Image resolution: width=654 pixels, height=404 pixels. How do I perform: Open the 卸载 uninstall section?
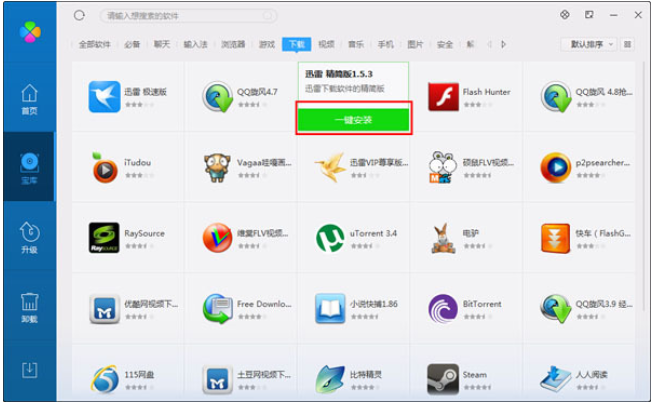pyautogui.click(x=29, y=304)
